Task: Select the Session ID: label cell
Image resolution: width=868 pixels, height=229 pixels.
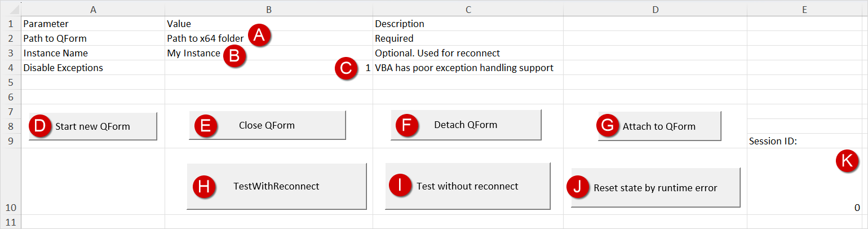Action: (x=806, y=141)
